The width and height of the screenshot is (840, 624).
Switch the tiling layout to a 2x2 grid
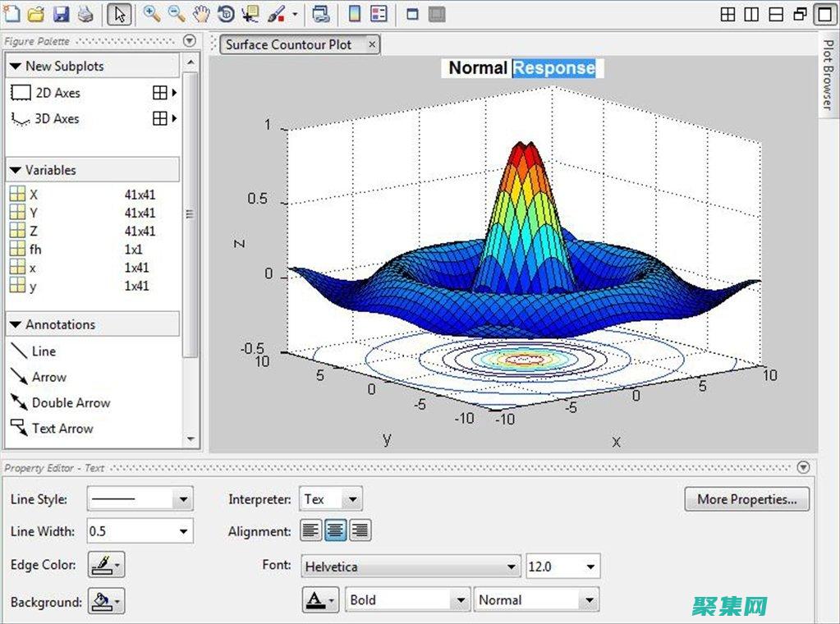click(728, 14)
